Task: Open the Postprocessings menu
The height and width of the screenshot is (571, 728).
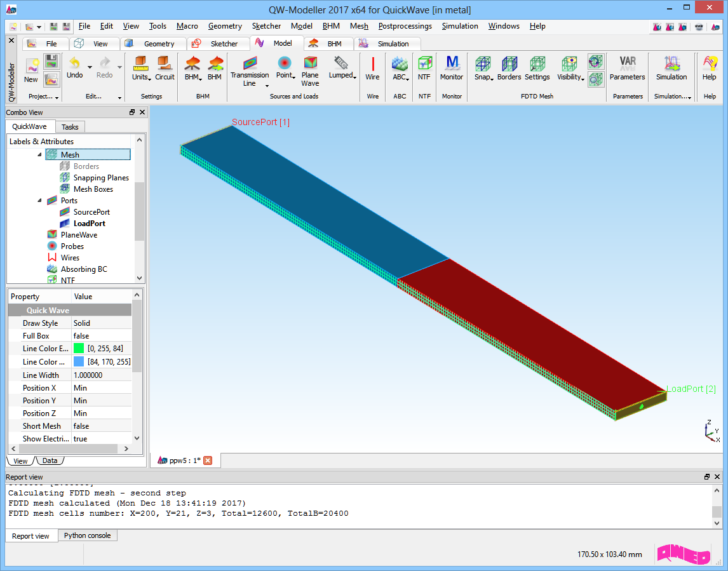Action: point(405,26)
